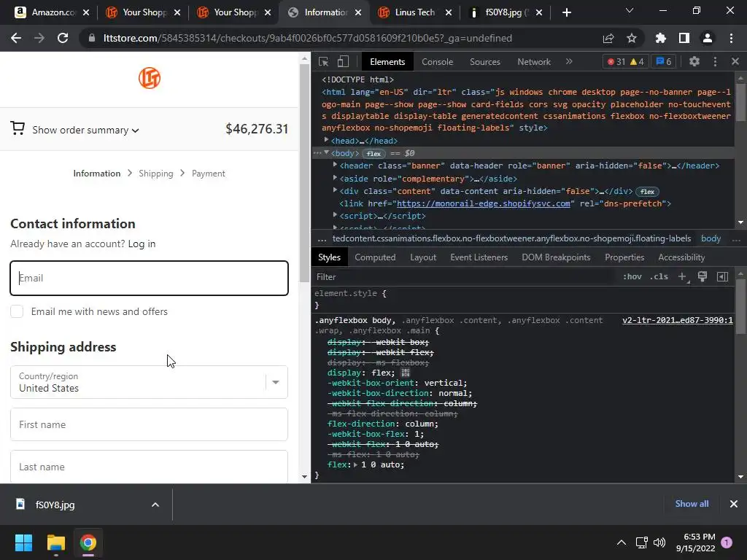747x560 pixels.
Task: Switch to the Console tab
Action: 438,62
